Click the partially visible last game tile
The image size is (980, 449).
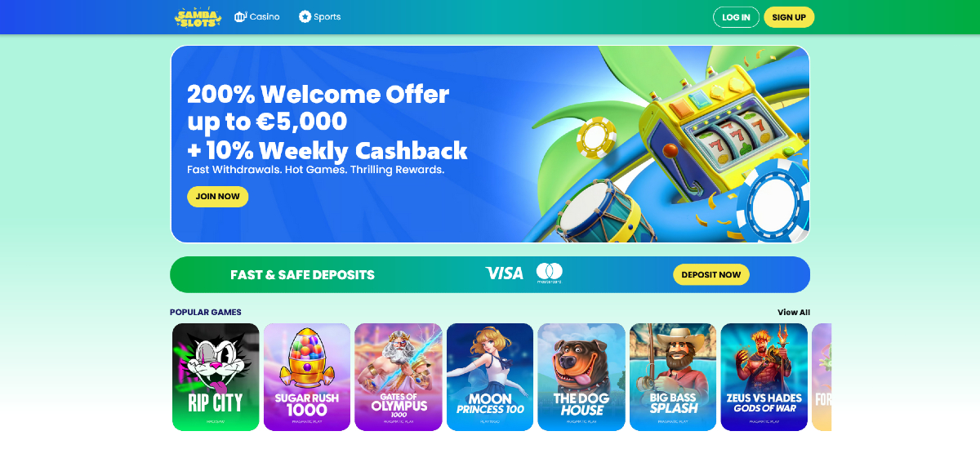[x=822, y=377]
